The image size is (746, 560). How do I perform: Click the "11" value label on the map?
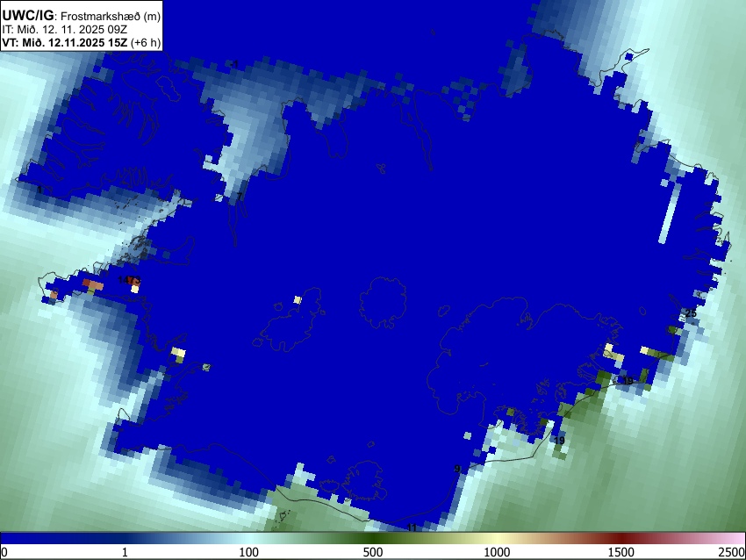coord(412,528)
